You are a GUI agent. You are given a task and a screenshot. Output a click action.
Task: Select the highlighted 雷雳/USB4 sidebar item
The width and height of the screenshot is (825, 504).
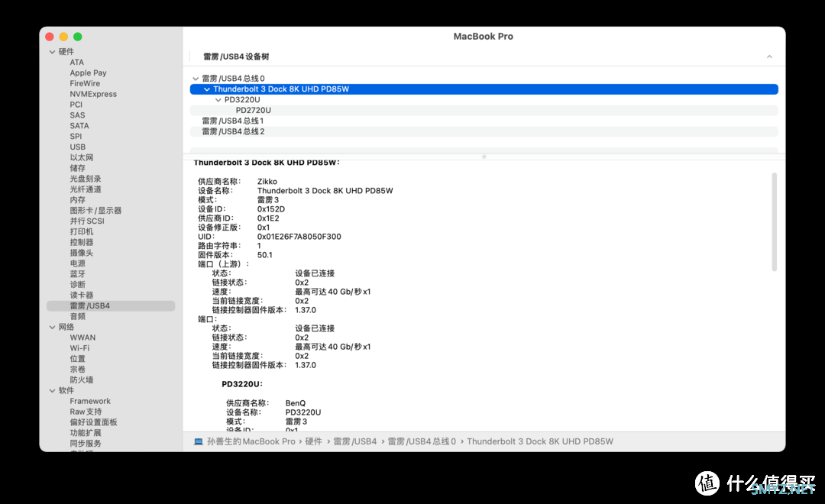click(x=111, y=305)
